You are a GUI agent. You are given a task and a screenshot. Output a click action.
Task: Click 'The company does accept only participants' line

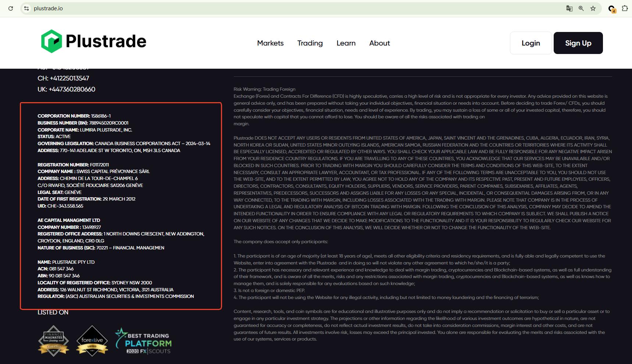pos(281,242)
